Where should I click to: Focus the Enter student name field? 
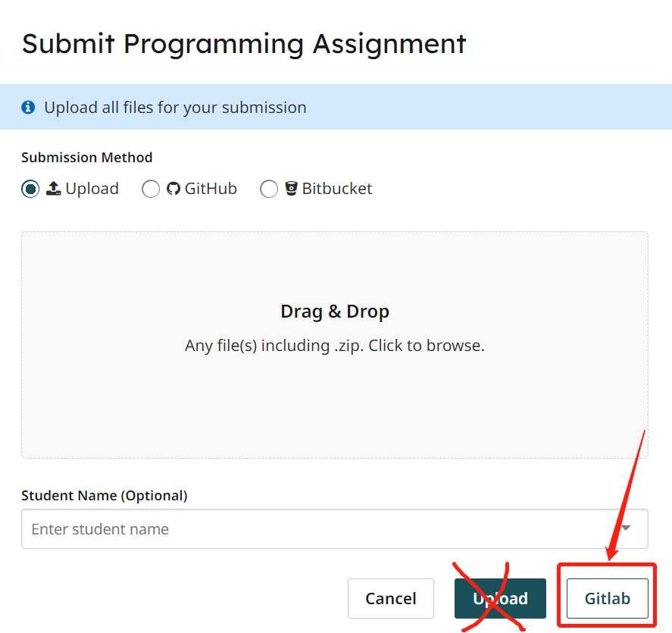click(x=227, y=528)
